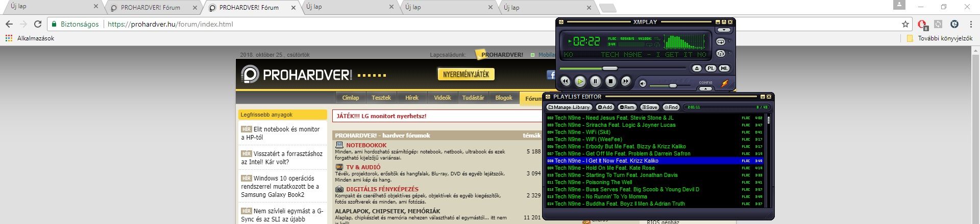The image size is (980, 224).
Task: Open További könyvjelzők bookmarks folder
Action: 940,38
